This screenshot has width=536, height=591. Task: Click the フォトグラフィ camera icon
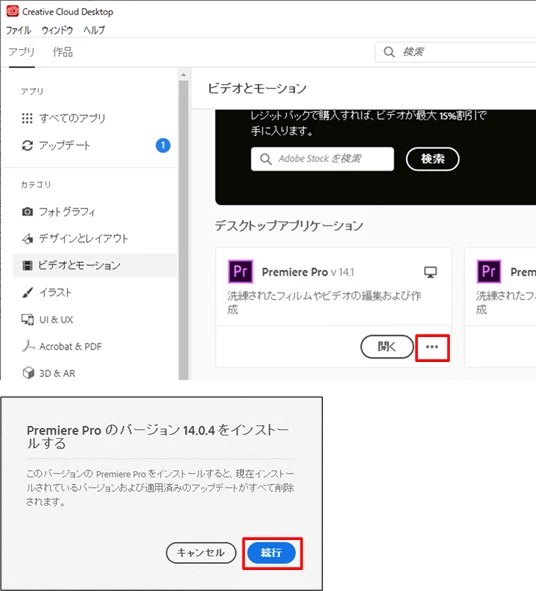(27, 212)
